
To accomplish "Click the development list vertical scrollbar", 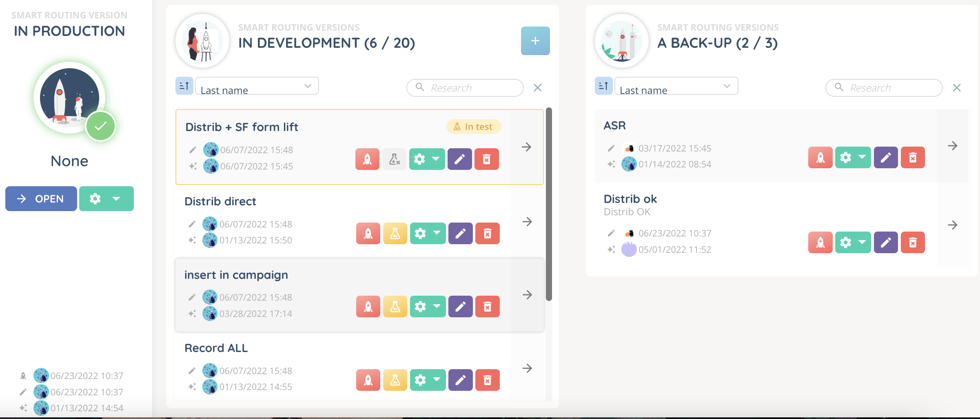I will [x=549, y=204].
